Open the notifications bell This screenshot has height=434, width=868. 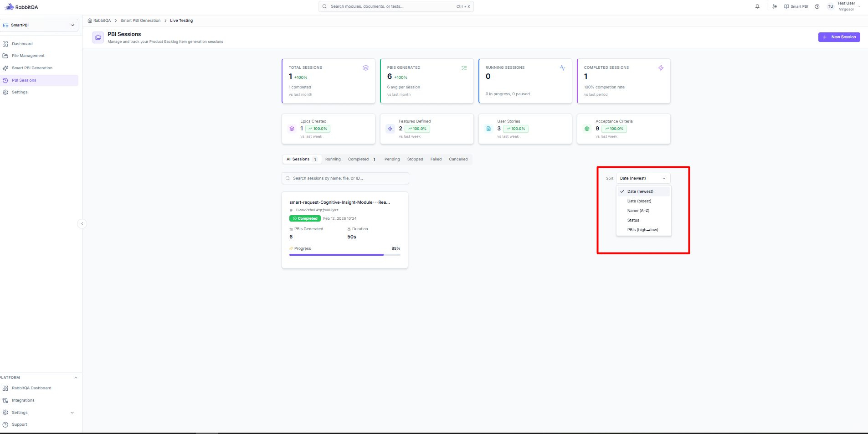click(757, 6)
